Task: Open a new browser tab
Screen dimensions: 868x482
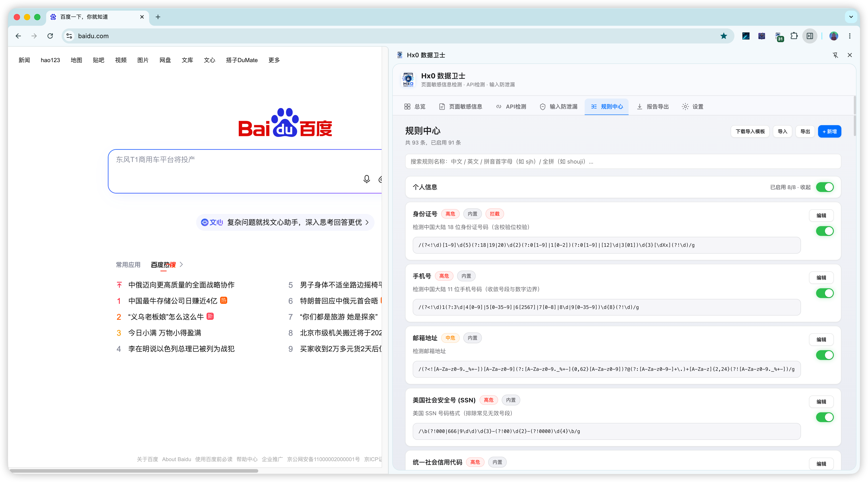Action: pyautogui.click(x=158, y=17)
